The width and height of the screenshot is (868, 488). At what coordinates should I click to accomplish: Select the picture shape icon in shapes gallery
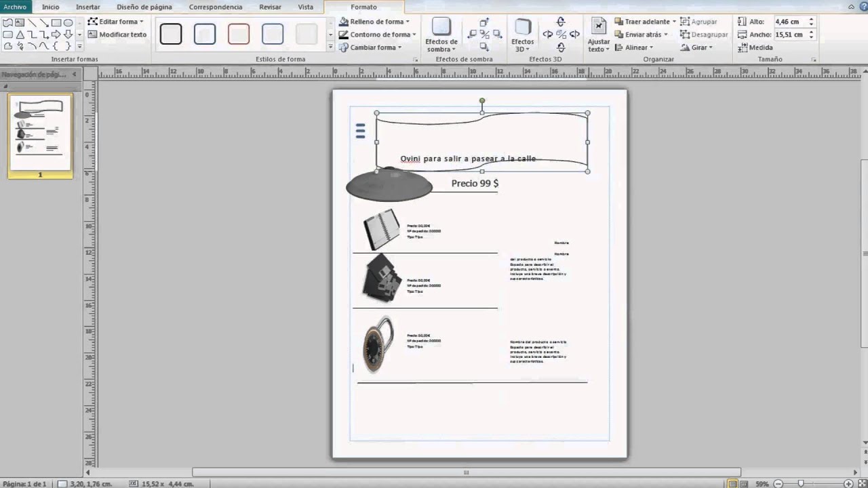[20, 22]
